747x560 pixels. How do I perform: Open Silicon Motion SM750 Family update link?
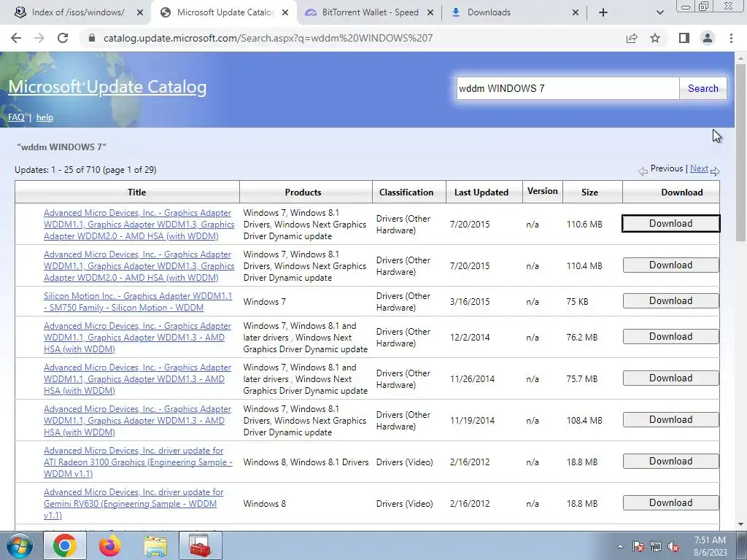[138, 301]
